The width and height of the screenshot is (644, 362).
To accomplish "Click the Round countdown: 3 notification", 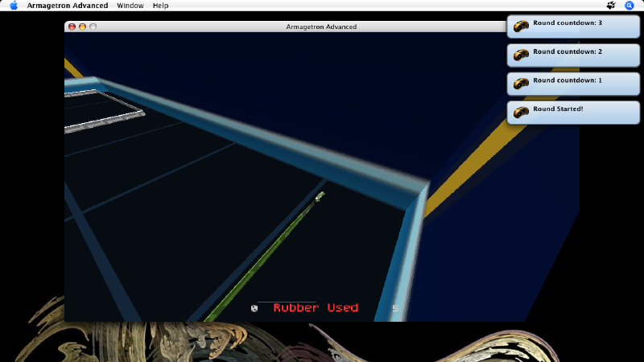I will (573, 27).
